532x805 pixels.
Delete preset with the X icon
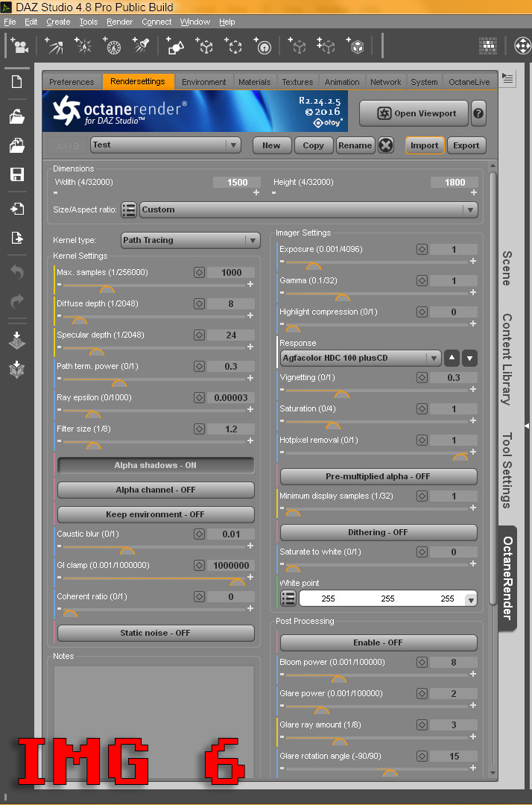pyautogui.click(x=386, y=145)
